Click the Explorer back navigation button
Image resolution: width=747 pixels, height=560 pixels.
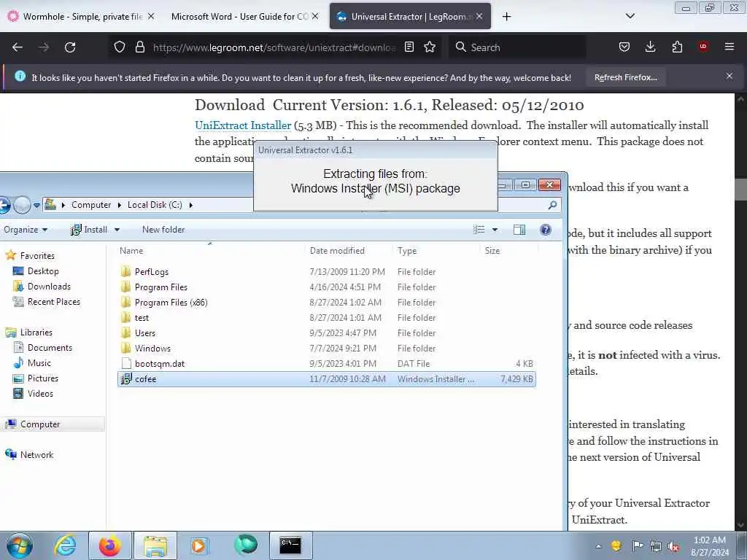click(4, 205)
